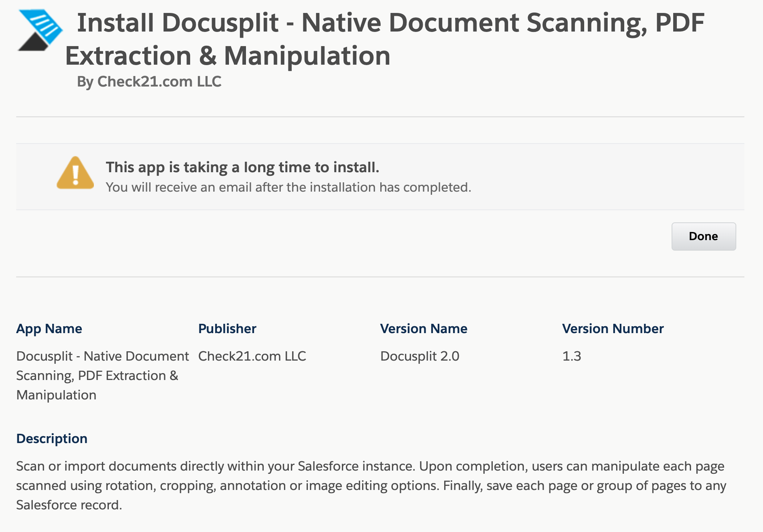Click the Docusplit app logo icon
The height and width of the screenshot is (532, 763).
pyautogui.click(x=40, y=30)
